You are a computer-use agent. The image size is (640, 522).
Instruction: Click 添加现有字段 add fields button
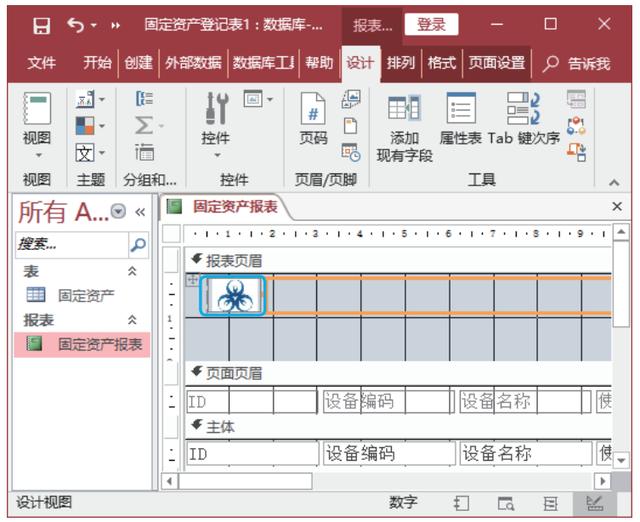[404, 128]
